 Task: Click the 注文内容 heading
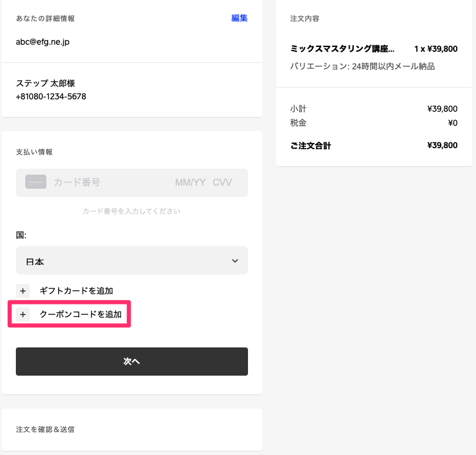[x=305, y=19]
